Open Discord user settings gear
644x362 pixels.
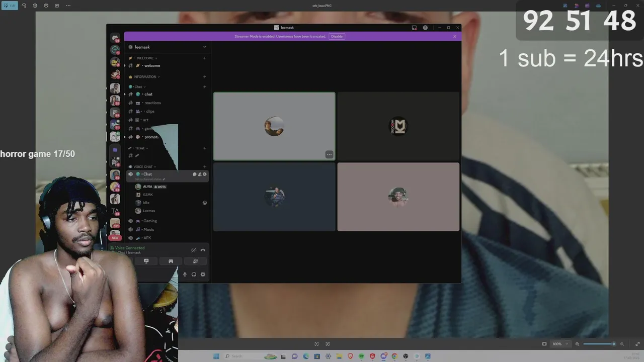[203, 275]
